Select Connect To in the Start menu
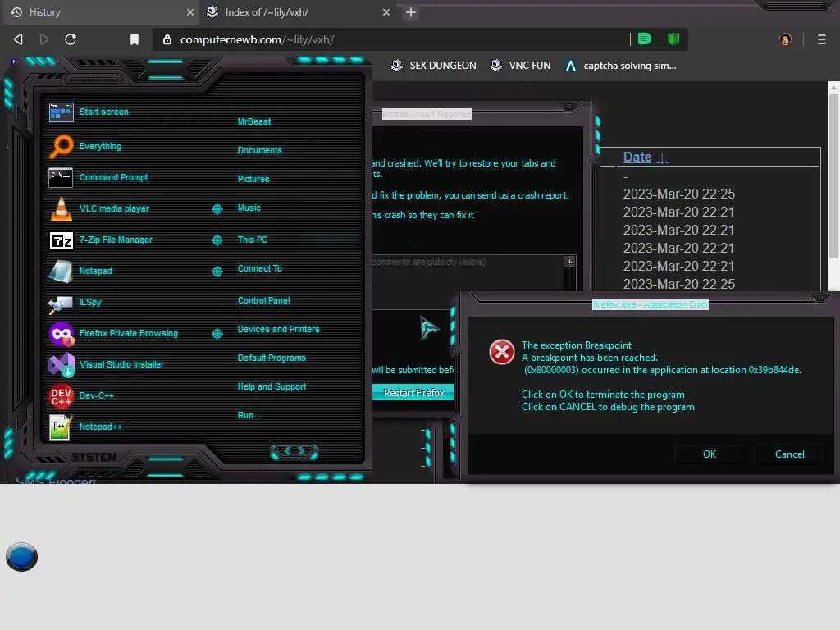The image size is (840, 630). click(259, 268)
